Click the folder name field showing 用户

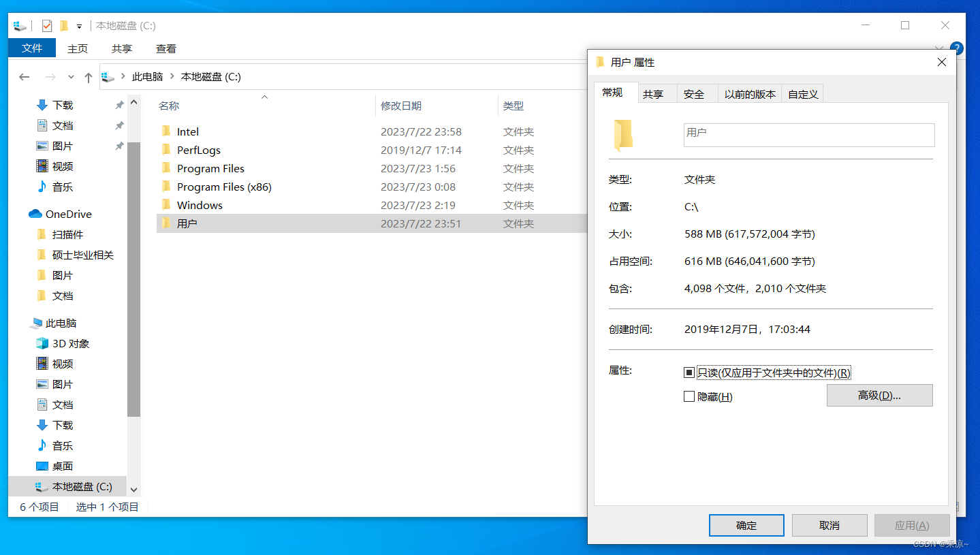point(809,135)
